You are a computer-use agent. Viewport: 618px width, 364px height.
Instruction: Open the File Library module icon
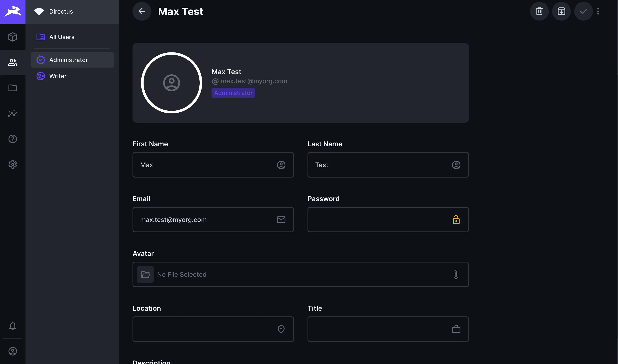[x=13, y=88]
